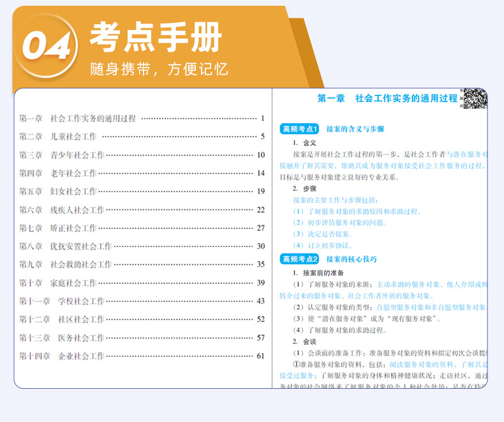Click the line 使"潜在服务对象"成为"现有服务对象"
The width and height of the screenshot is (504, 422).
[367, 319]
